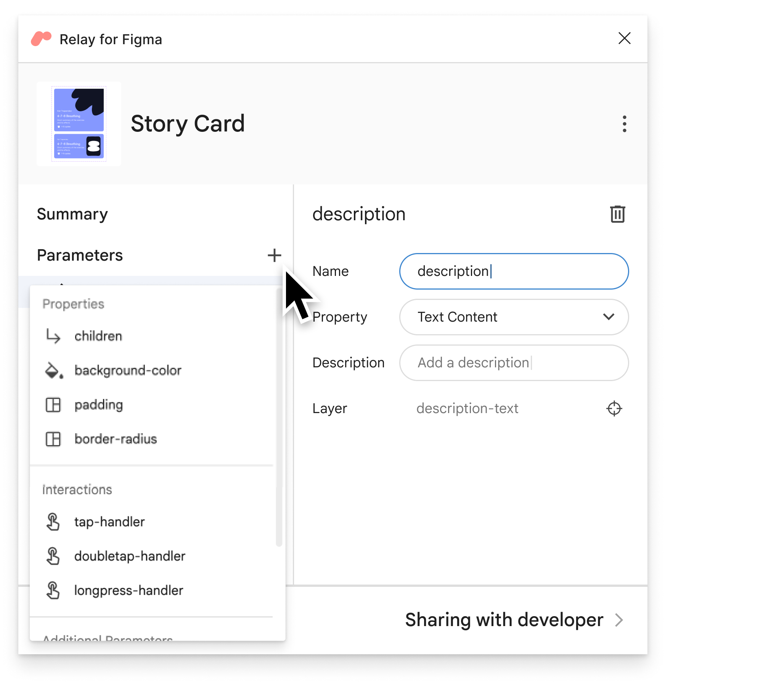Click the Parameters section label

[80, 255]
